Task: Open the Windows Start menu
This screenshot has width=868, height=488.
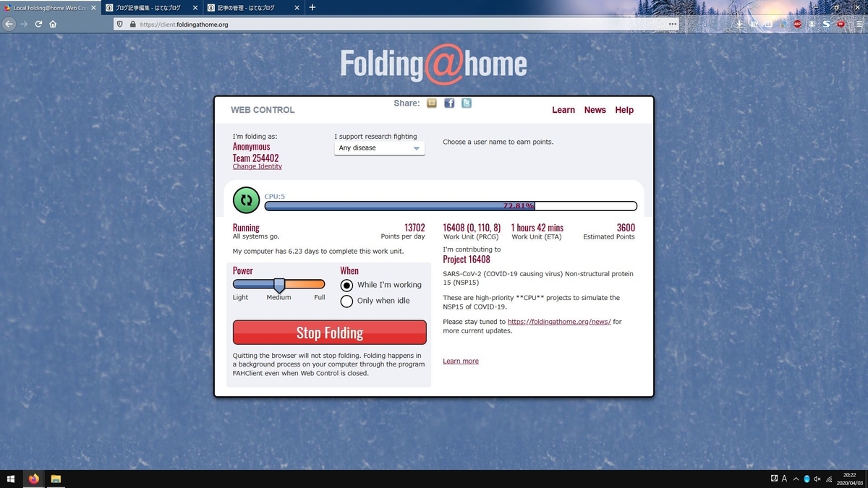Action: (12, 479)
